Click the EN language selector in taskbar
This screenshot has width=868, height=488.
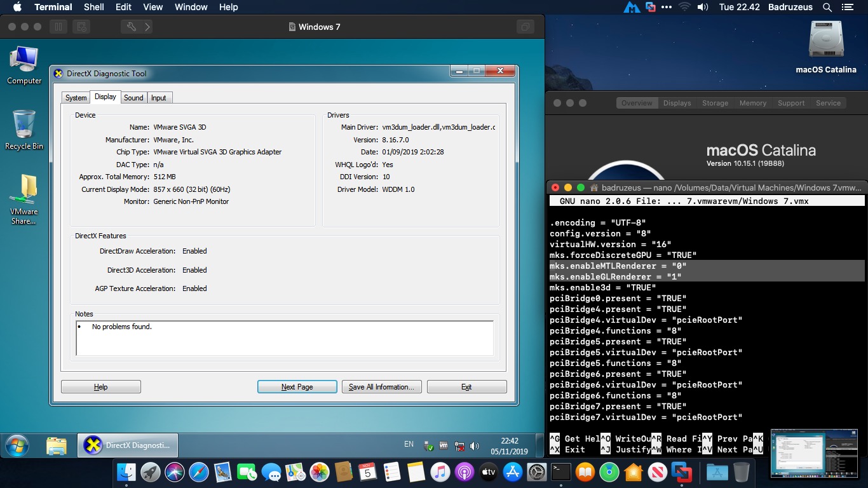tap(409, 445)
